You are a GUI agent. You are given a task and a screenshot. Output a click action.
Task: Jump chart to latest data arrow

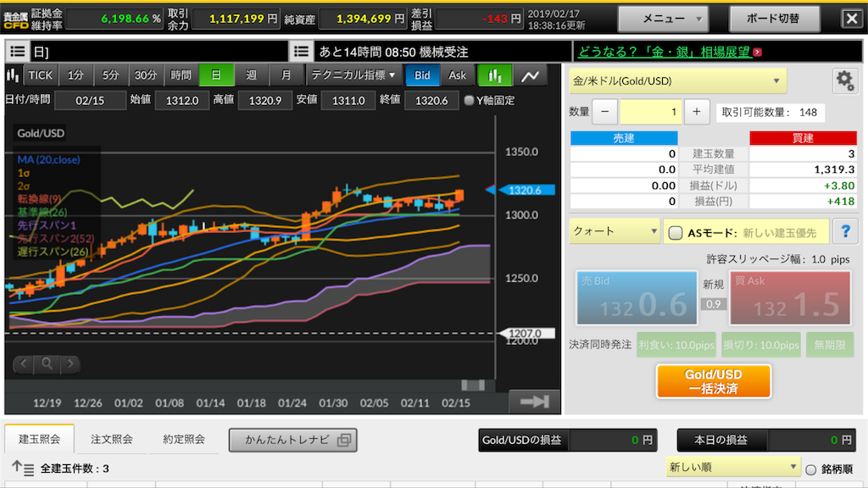tap(534, 402)
